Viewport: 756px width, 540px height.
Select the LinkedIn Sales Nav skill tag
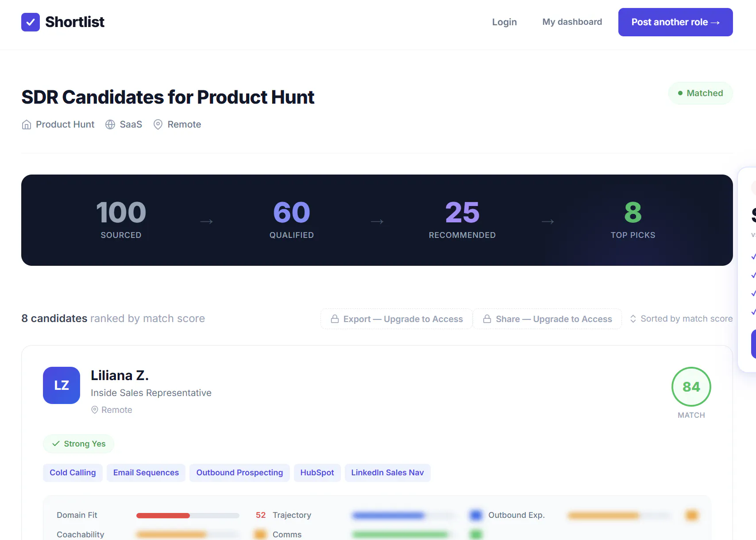[x=388, y=473]
